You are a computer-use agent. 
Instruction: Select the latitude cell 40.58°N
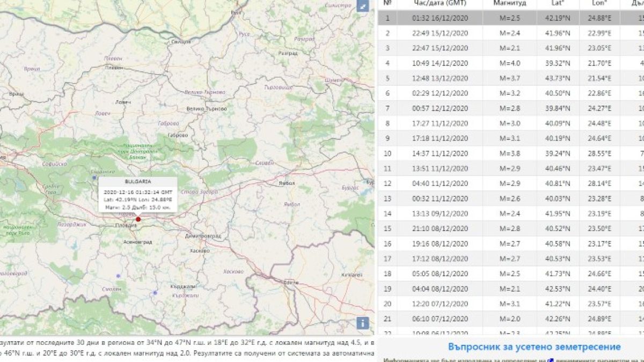[558, 243]
